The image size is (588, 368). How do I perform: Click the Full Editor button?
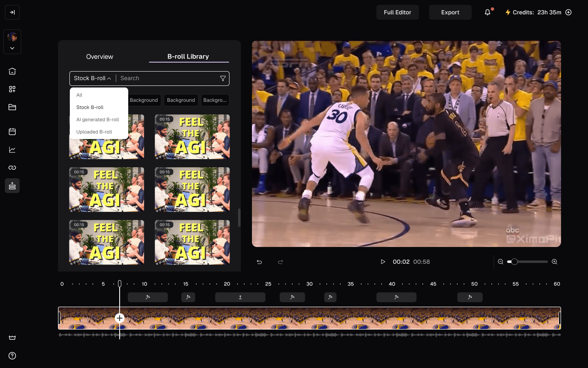click(x=397, y=12)
